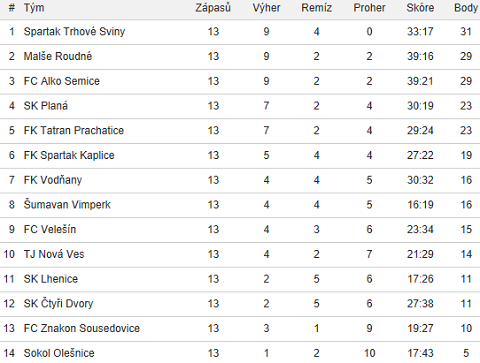
Task: Select the Remíz column header
Action: coord(317,8)
